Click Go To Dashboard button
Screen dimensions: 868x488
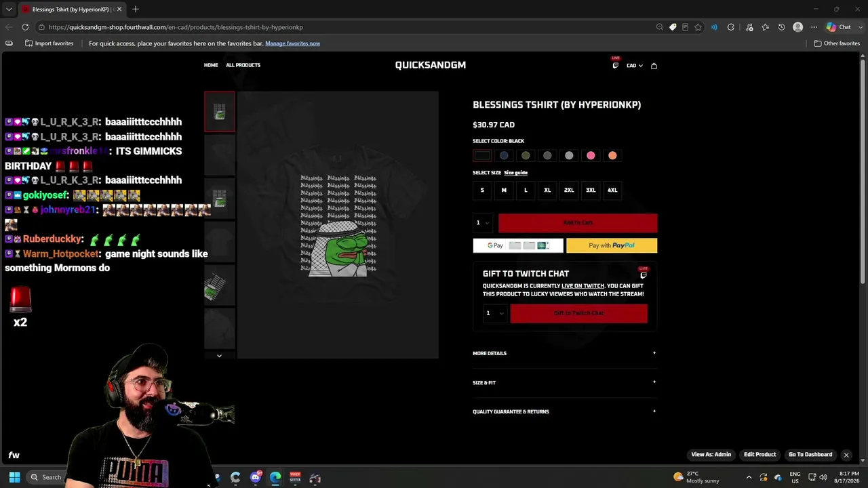point(810,455)
